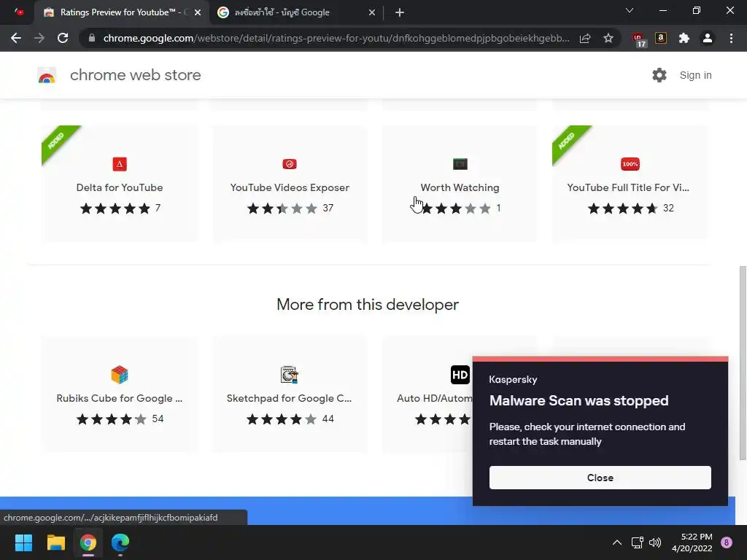Close the Google sign-in tab

(371, 12)
